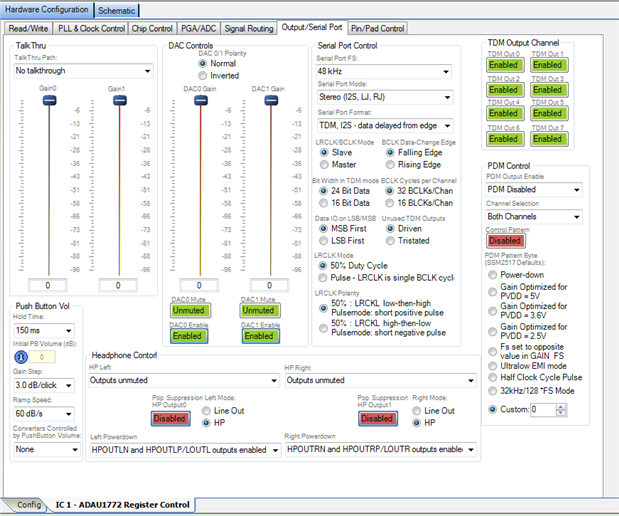Open Converters Controlled by PushButton dropdown
619x516 pixels.
(47, 449)
